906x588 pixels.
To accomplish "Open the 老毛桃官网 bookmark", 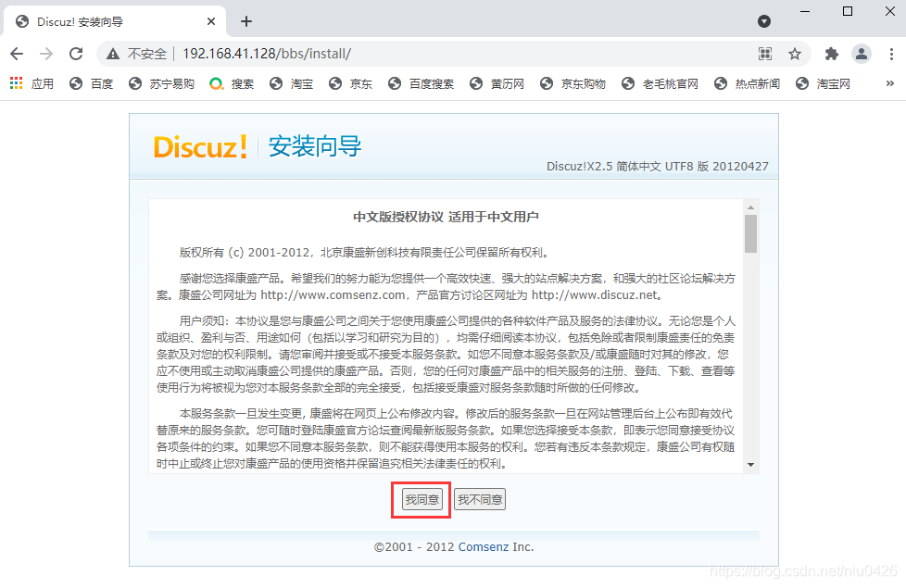I will tap(661, 83).
